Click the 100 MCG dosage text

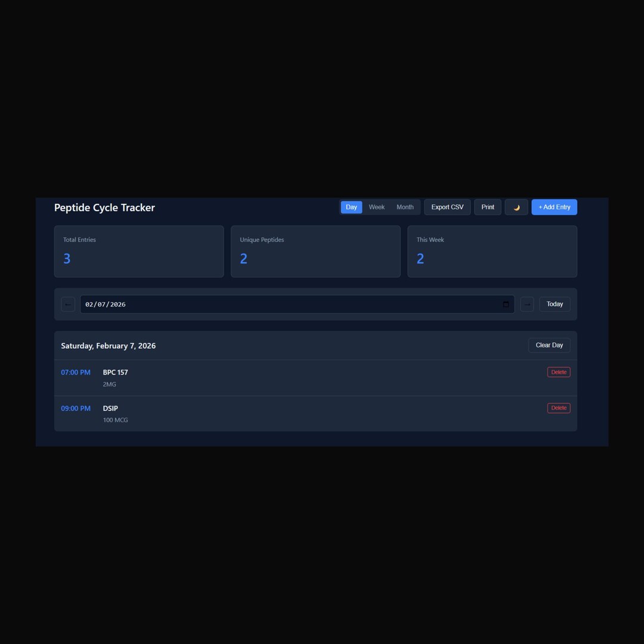tap(116, 420)
